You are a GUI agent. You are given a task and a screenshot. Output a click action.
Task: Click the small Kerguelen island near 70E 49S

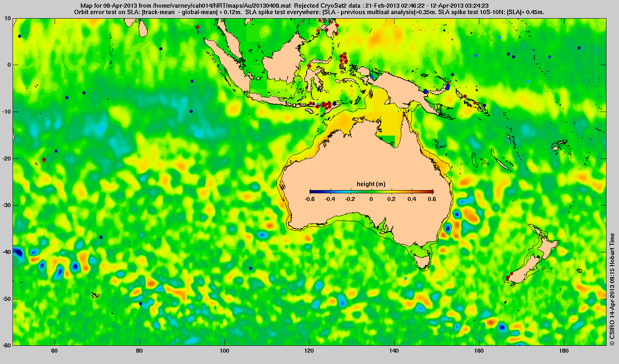(x=96, y=295)
